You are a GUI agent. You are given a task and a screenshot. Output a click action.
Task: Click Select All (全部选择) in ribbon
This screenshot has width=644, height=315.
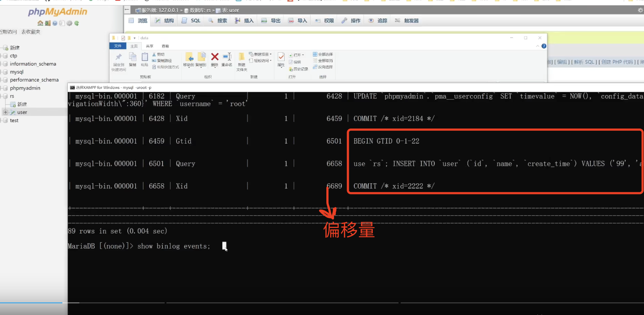[323, 54]
